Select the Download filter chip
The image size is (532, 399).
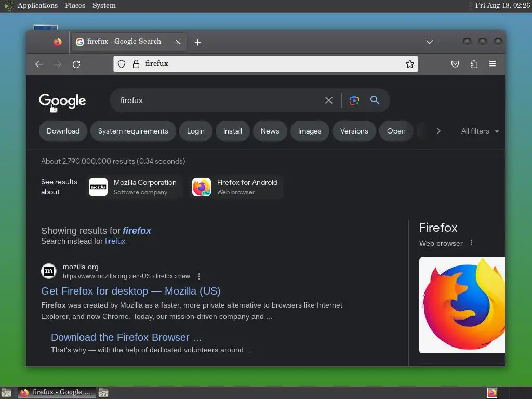63,131
